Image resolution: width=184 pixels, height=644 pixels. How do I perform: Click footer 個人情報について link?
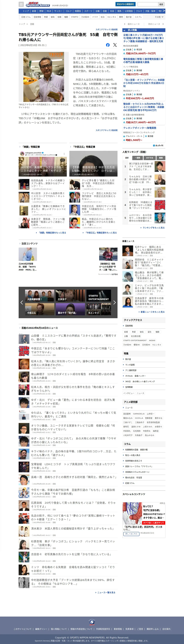point(59,629)
